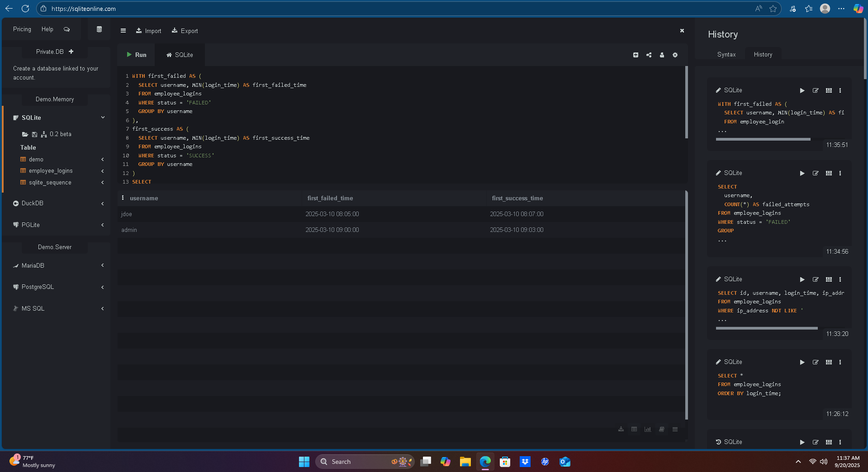Switch to the Syntax tab
868x472 pixels.
click(726, 54)
